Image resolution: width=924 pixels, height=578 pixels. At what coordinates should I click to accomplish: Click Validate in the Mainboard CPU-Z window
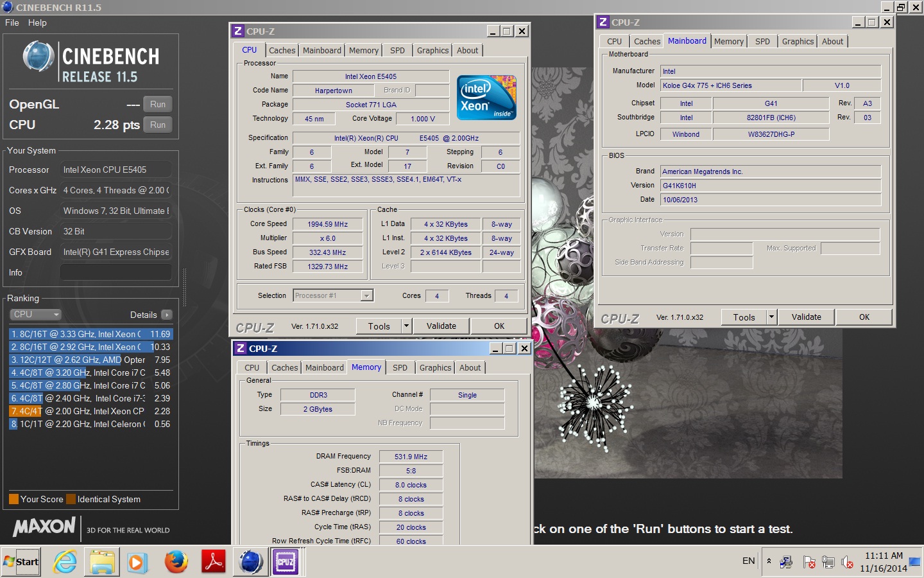(x=807, y=317)
